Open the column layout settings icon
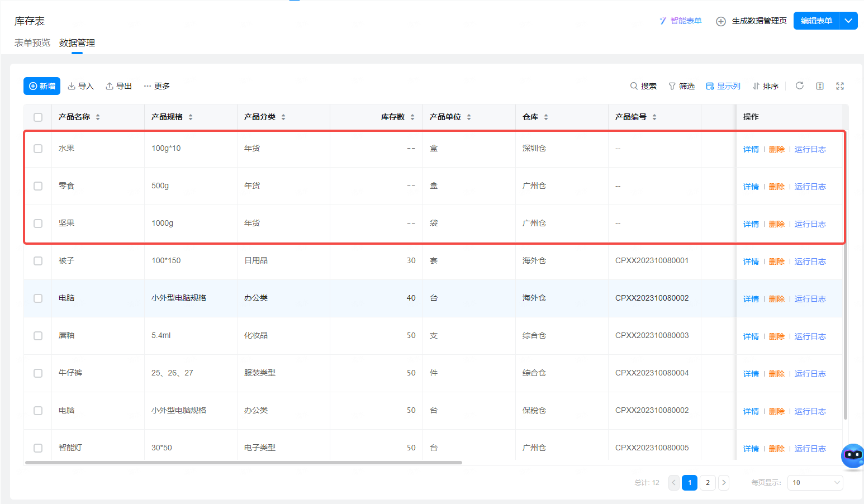This screenshot has height=504, width=864. (x=820, y=86)
